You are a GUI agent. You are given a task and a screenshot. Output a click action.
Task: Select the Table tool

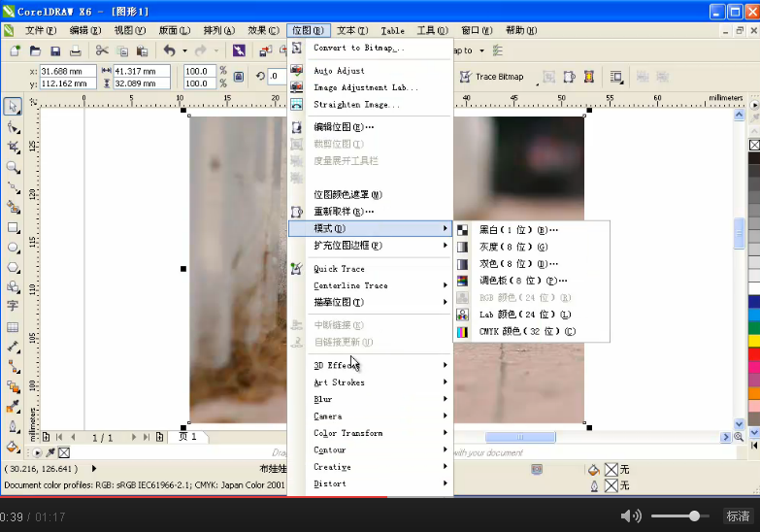pos(13,327)
